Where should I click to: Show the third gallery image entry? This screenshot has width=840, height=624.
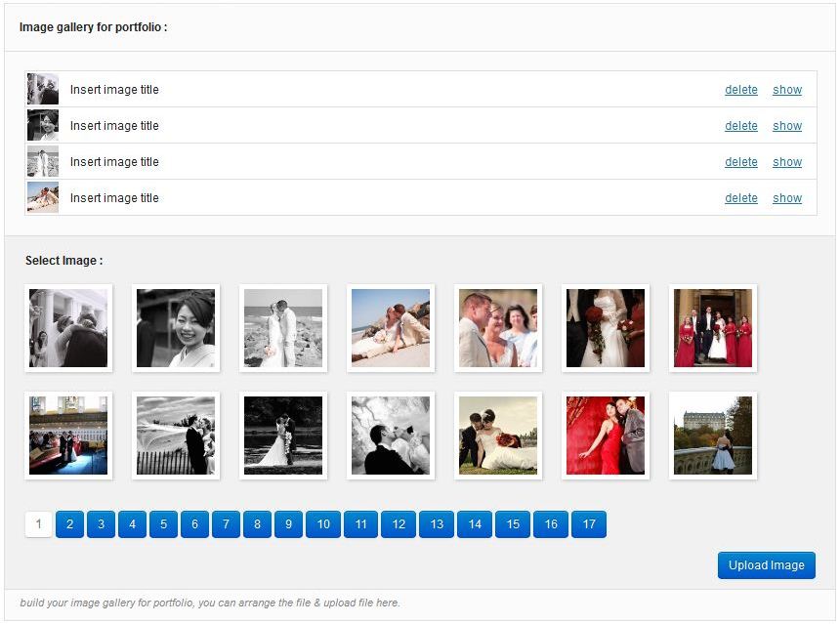pos(787,162)
